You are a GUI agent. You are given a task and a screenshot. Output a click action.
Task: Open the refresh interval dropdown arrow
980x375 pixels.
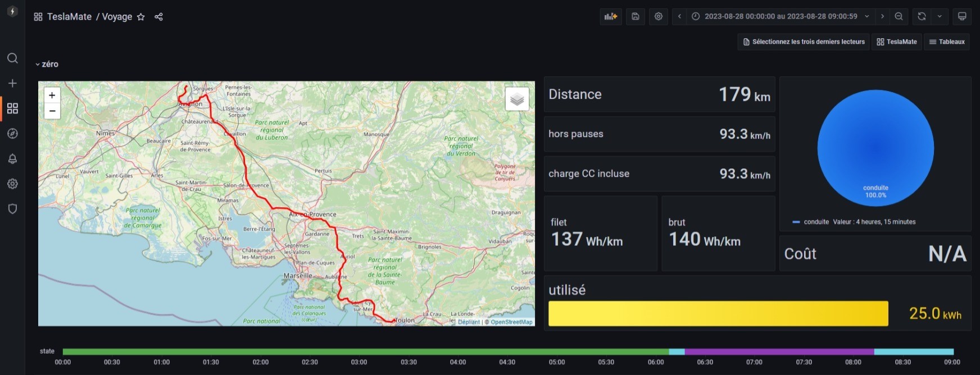(940, 16)
